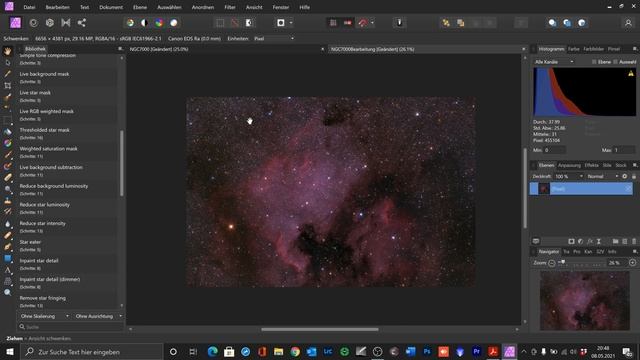Open the Datei menu
640x360 pixels.
point(29,7)
